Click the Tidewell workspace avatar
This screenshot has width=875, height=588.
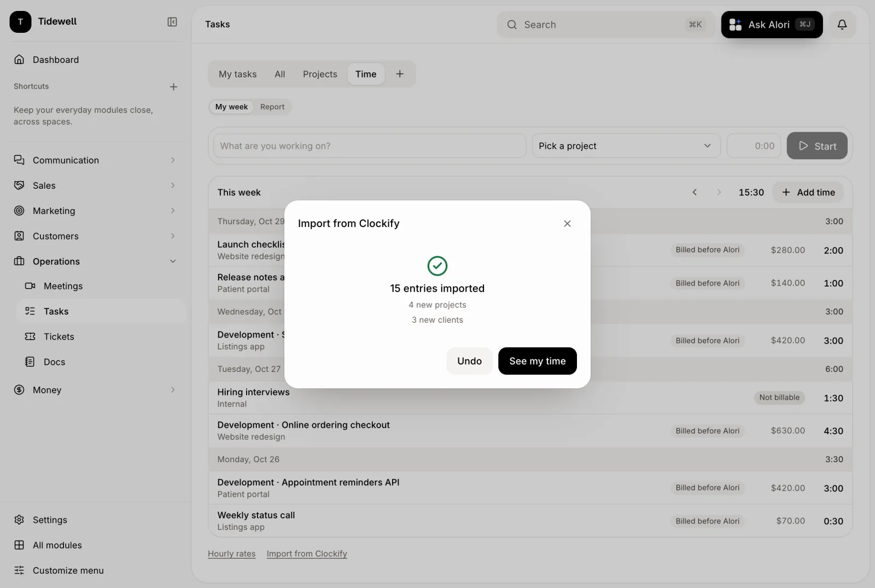click(20, 22)
